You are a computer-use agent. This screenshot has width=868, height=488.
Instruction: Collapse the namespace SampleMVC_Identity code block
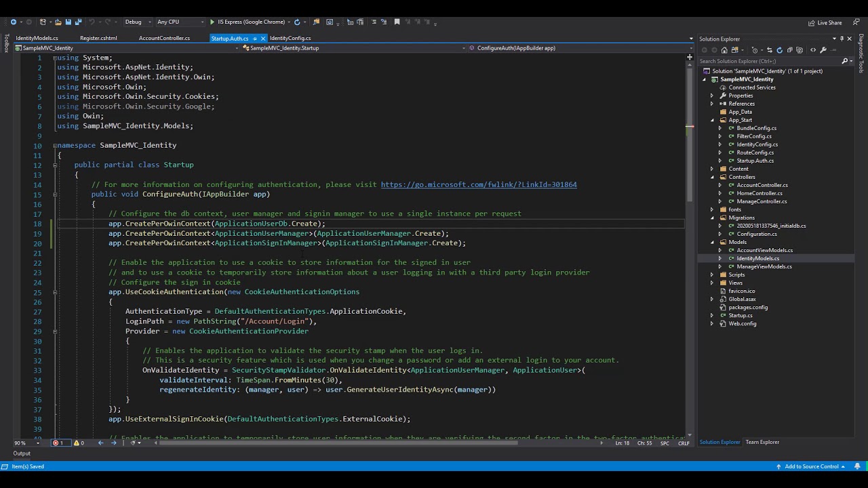[55, 145]
